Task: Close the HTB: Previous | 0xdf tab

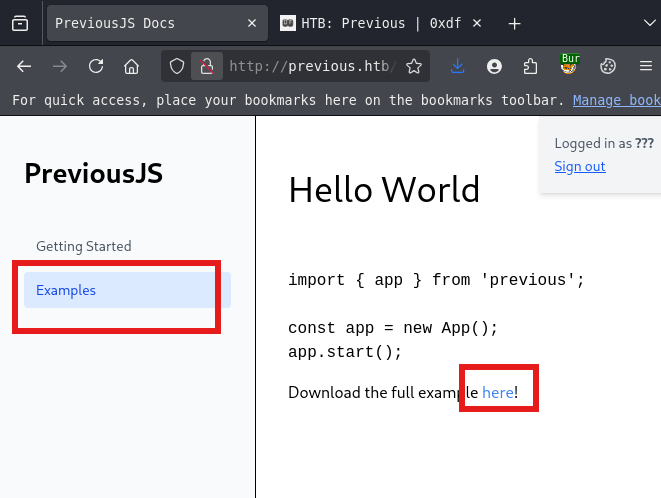Action: (477, 23)
